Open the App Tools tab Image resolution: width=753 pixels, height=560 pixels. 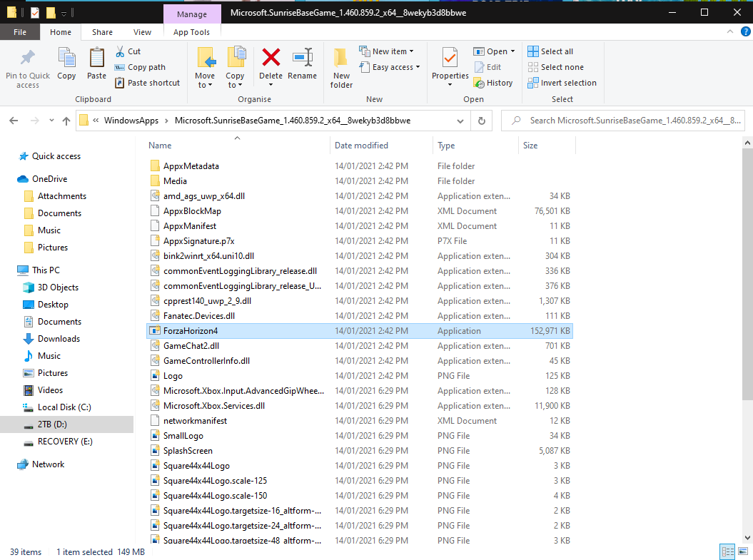[191, 32]
